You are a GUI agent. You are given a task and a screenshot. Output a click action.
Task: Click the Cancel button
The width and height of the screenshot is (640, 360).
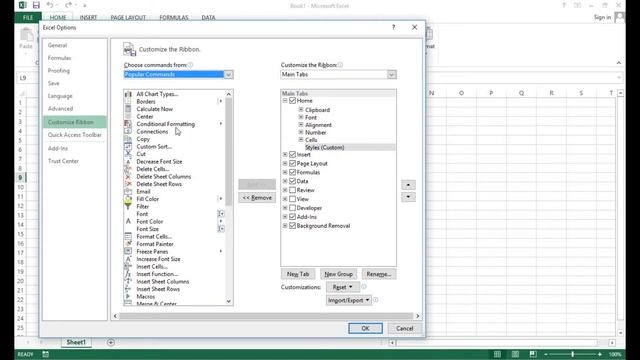coord(404,328)
